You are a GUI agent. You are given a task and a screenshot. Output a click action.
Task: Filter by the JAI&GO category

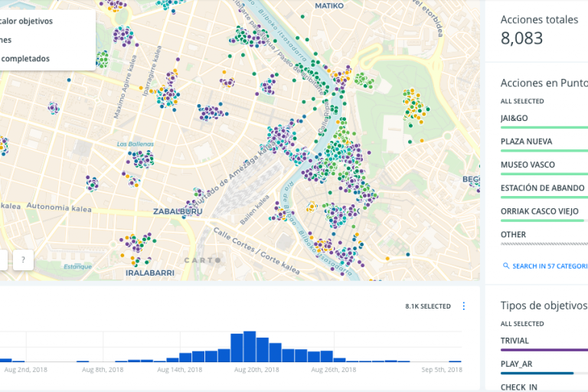[x=514, y=118]
